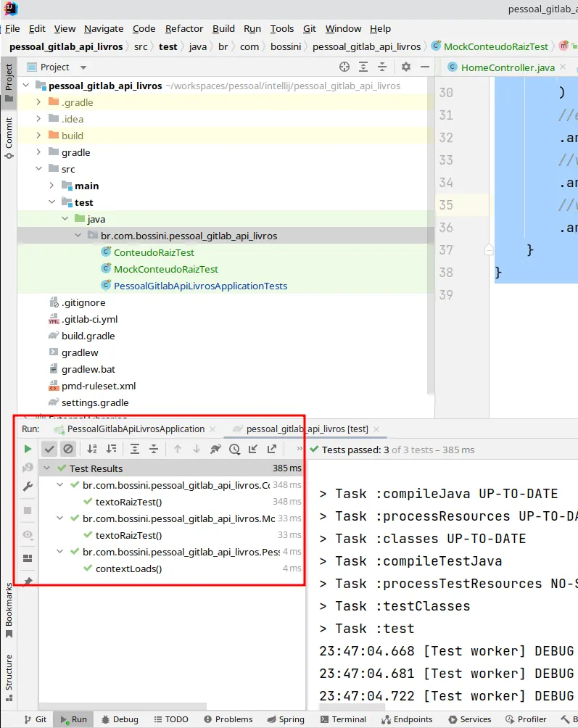This screenshot has width=578, height=728.
Task: Sort test results by duration
Action: pos(112,449)
